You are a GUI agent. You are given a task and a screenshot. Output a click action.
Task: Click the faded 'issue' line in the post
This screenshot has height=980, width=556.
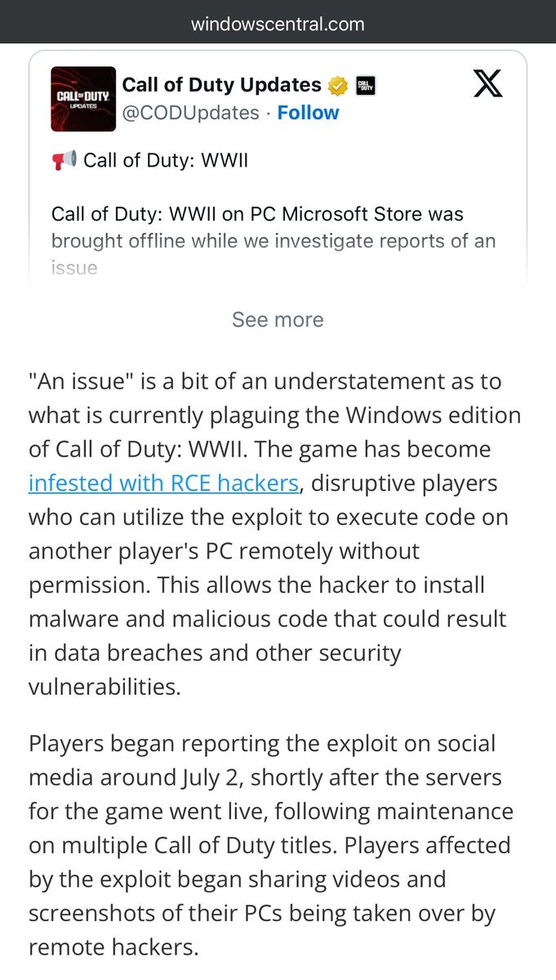[x=74, y=269]
